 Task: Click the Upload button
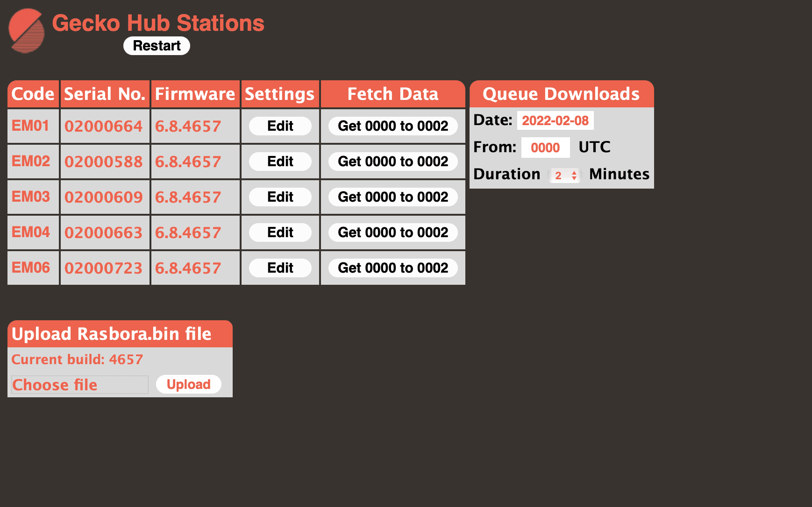[x=189, y=384]
